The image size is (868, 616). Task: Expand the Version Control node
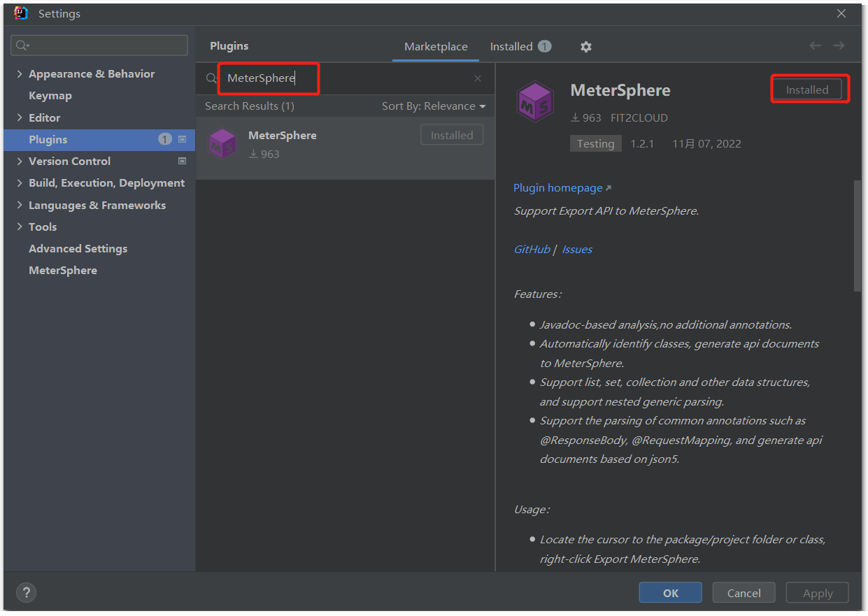pos(20,161)
